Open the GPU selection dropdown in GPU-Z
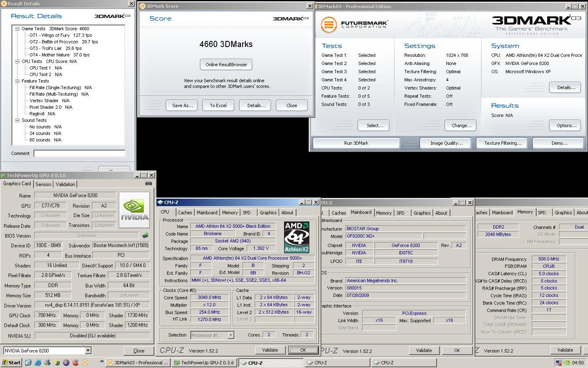Viewport: 588px width, 368px height. 87,350
